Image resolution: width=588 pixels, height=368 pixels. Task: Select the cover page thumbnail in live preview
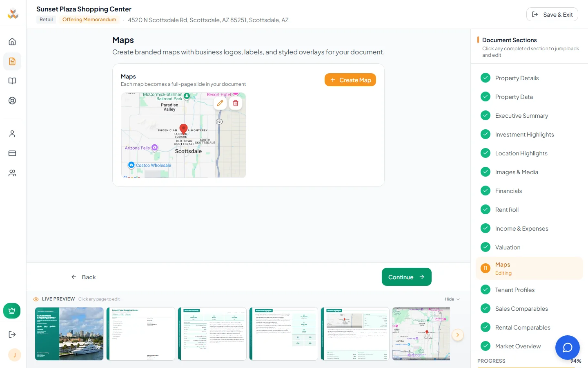69,334
